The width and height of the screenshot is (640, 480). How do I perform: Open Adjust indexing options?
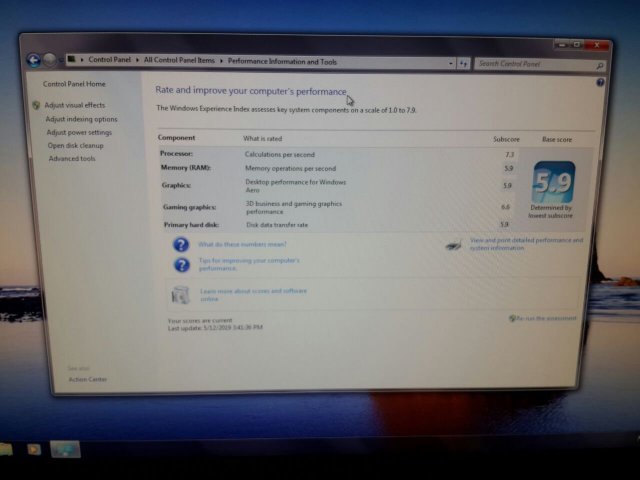pos(82,119)
